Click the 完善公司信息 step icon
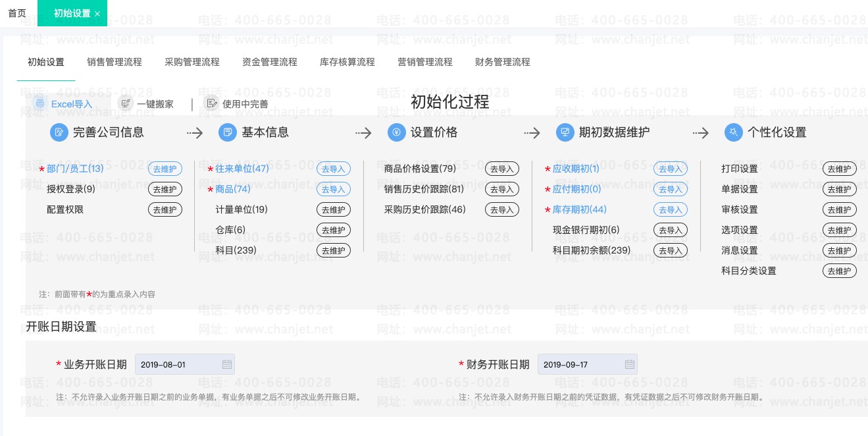This screenshot has height=436, width=868. click(59, 132)
